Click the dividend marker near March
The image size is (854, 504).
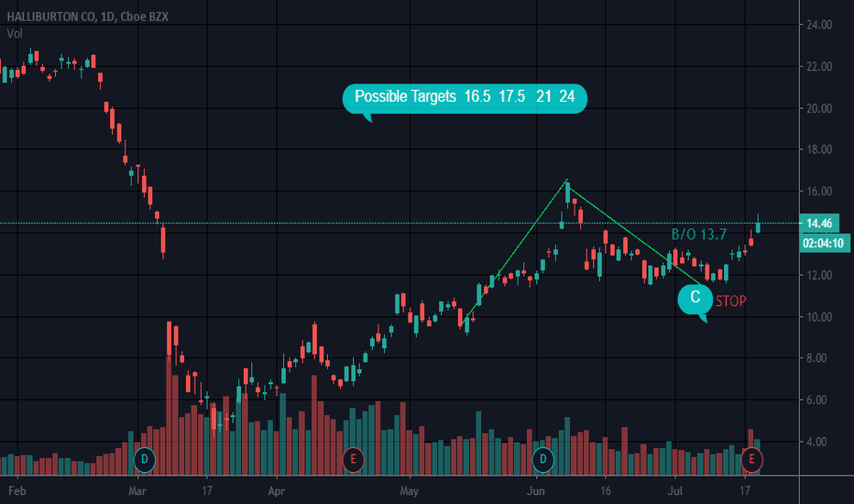145,459
